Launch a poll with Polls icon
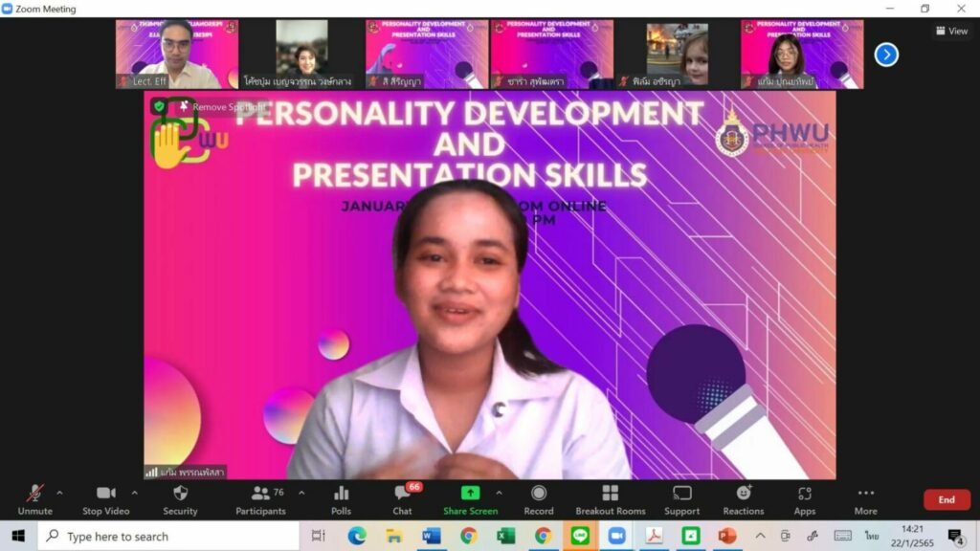The height and width of the screenshot is (551, 980). click(x=341, y=498)
